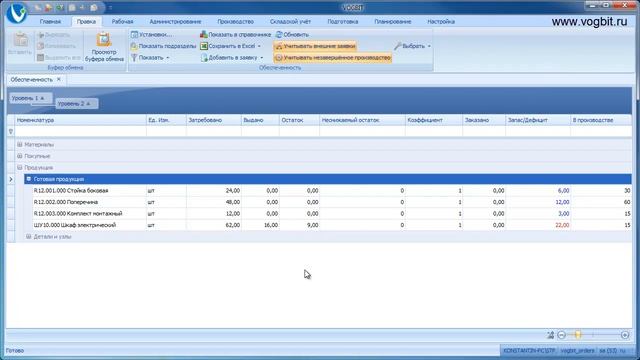640x360 pixels.
Task: Open the Складской учёт ribbon tab
Action: pyautogui.click(x=290, y=22)
